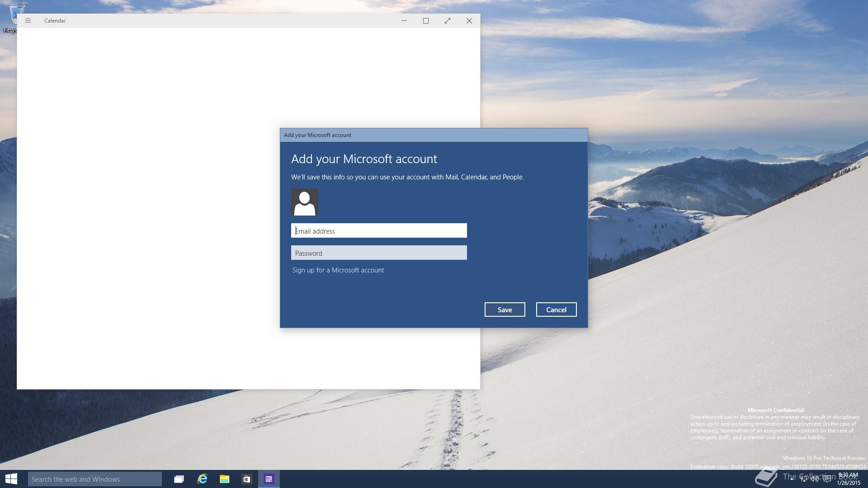Toggle full screen for Calendar window

click(448, 21)
